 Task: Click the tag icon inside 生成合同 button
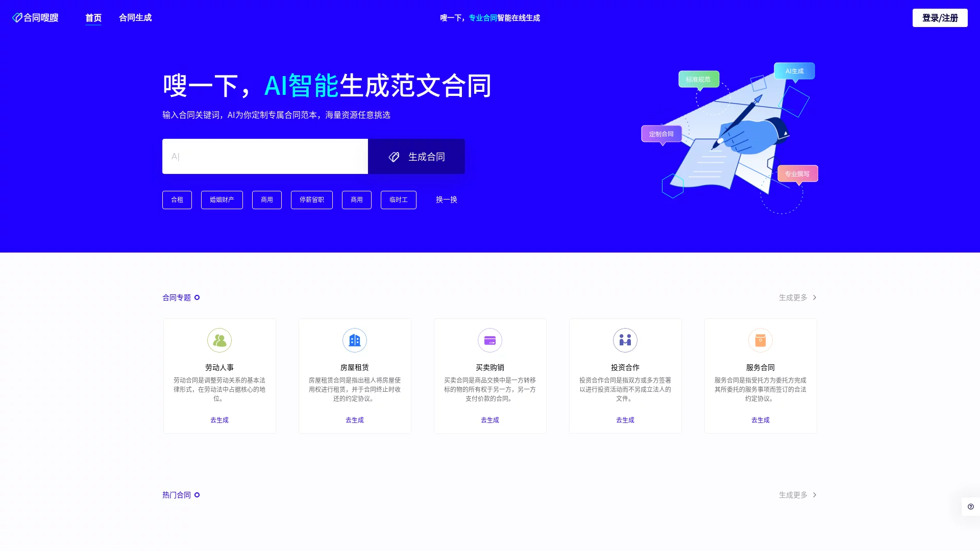(394, 157)
